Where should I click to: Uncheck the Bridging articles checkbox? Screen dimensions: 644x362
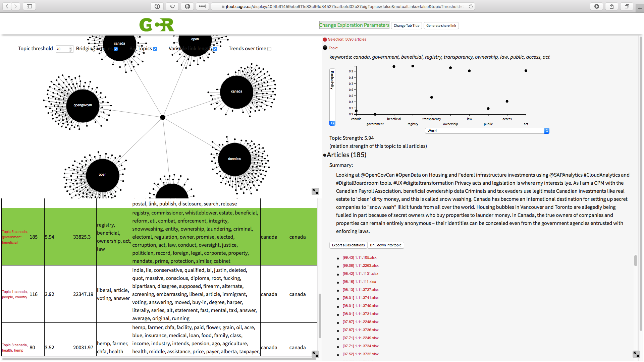pyautogui.click(x=116, y=49)
